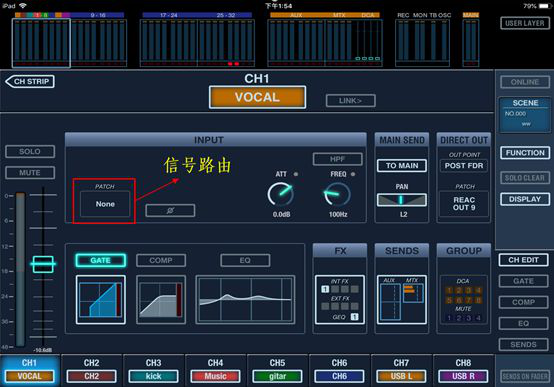Select the CH5 gitar channel tab
This screenshot has width=554, height=387.
(277, 370)
